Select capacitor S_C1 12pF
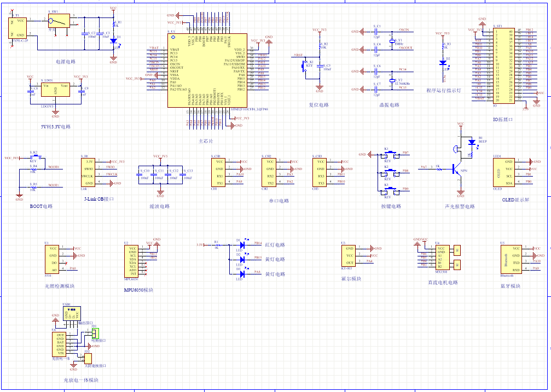The image size is (551, 392). 376,32
